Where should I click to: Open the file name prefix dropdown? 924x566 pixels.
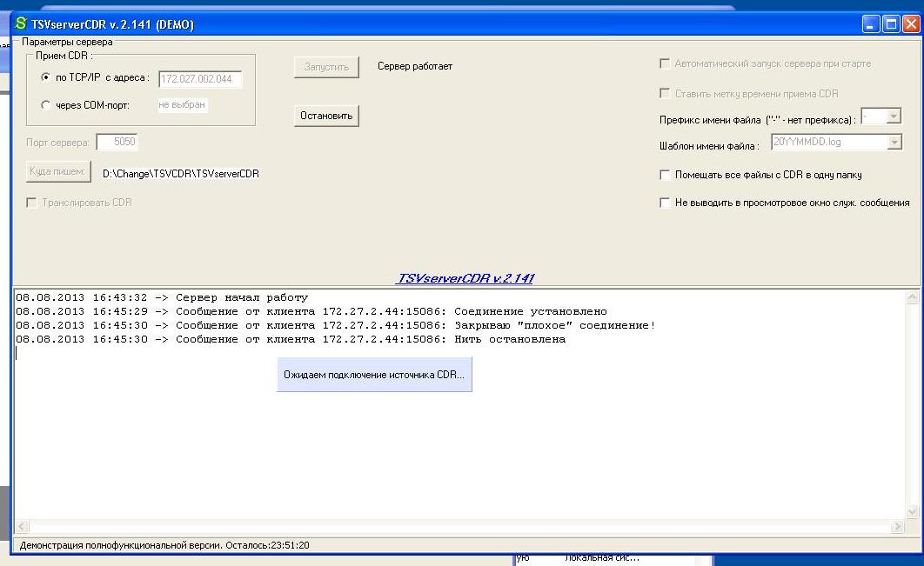coord(894,116)
